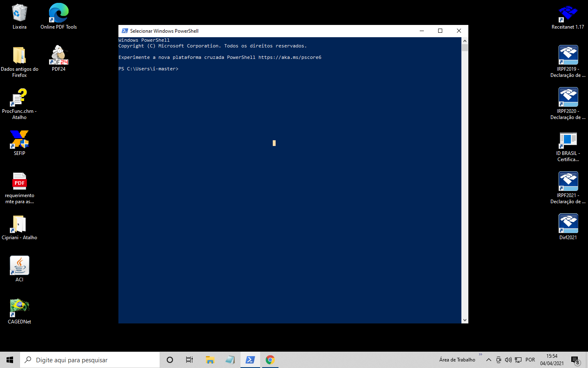This screenshot has height=368, width=588.
Task: Open Google Chrome from the taskbar
Action: click(270, 360)
